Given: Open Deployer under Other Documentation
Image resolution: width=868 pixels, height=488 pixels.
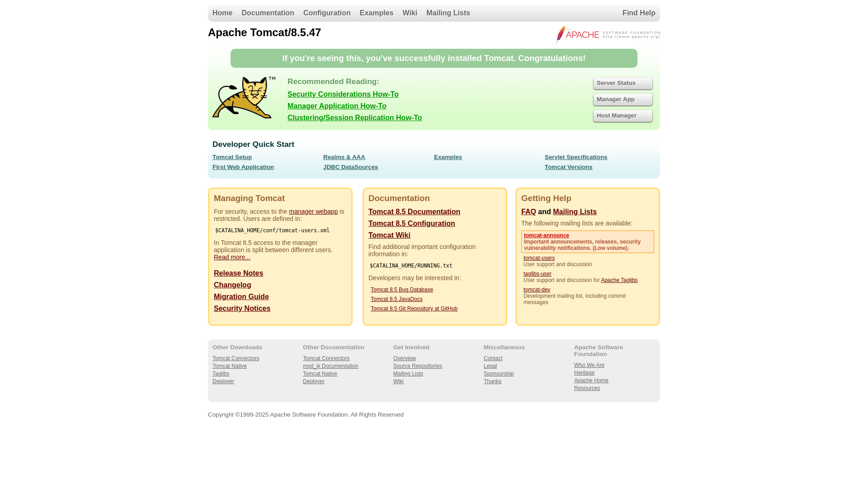Looking at the screenshot, I should 314,381.
